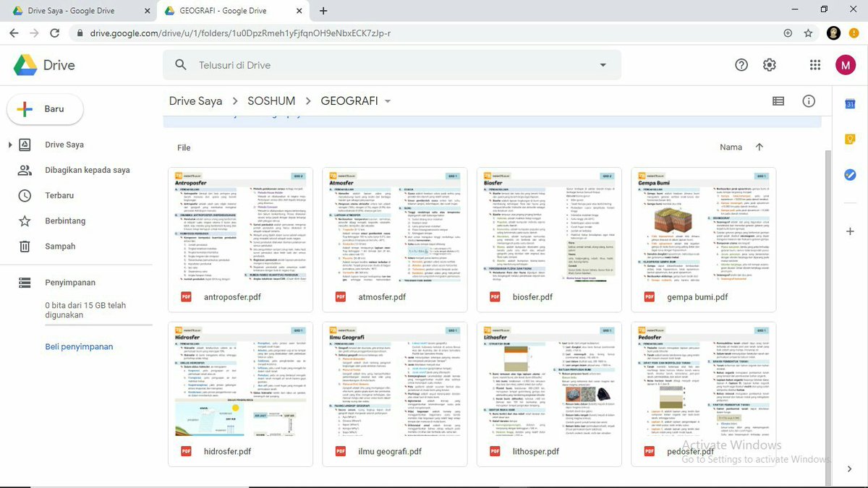Select the pedosfer.pdf thumbnail

click(x=703, y=379)
